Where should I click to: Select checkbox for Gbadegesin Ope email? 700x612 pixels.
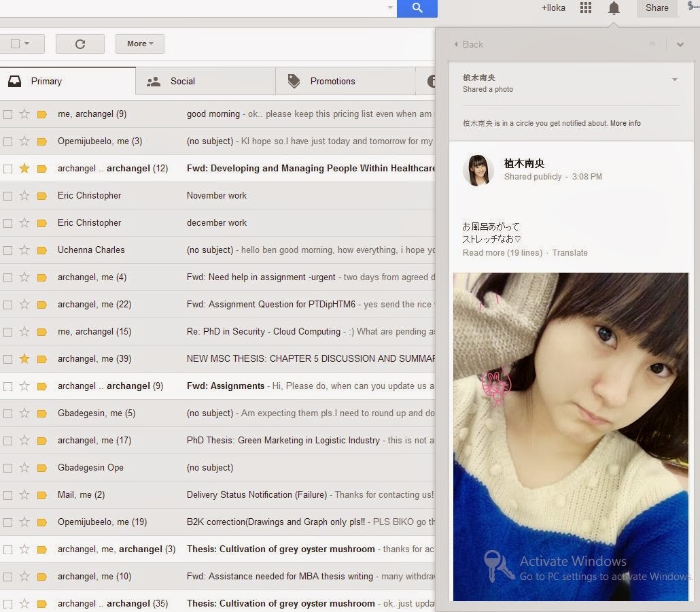point(7,468)
